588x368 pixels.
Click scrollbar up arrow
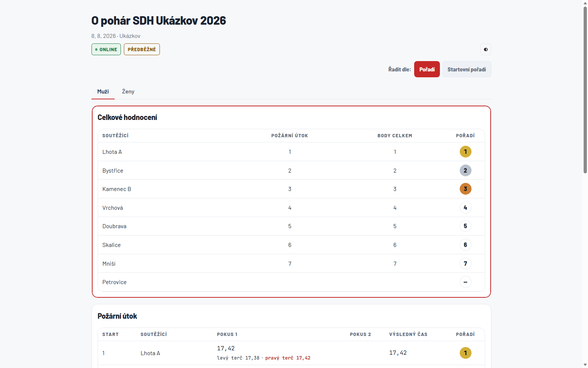click(585, 3)
